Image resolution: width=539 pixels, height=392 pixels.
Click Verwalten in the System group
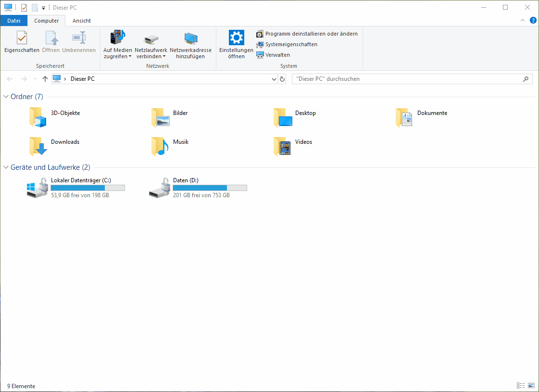point(273,55)
